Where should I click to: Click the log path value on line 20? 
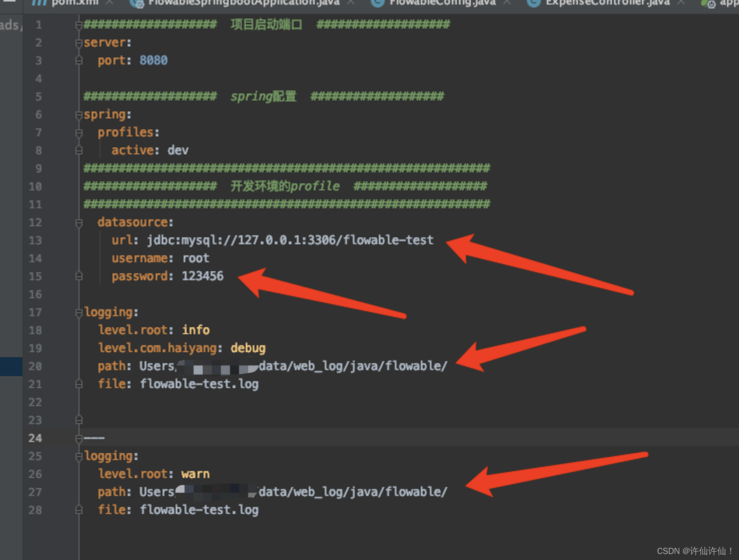click(x=294, y=366)
